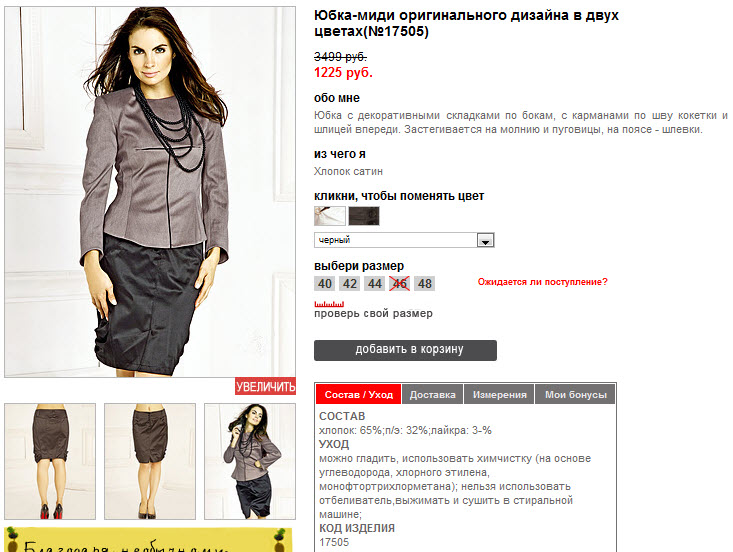Open the Мои бонусы tab
The width and height of the screenshot is (733, 552).
point(575,394)
